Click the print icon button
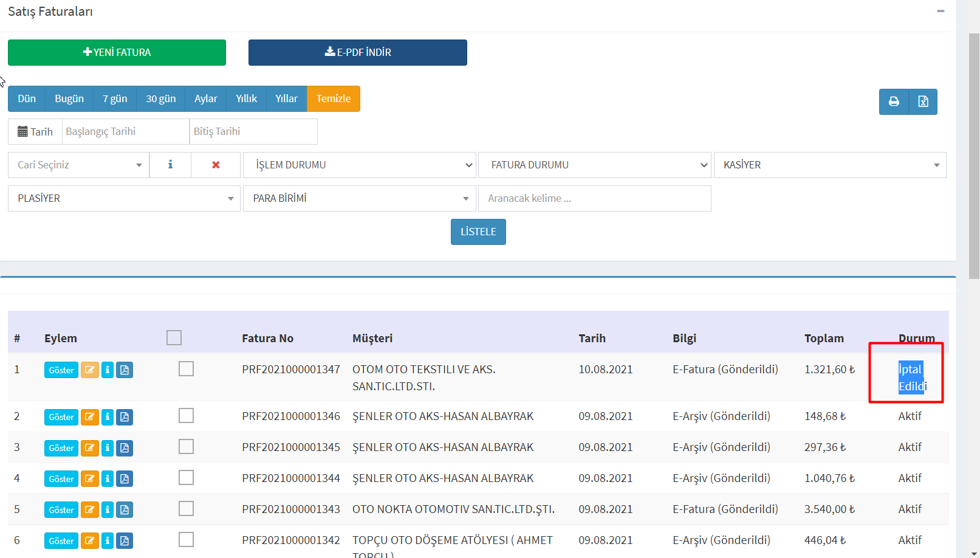Viewport: 980px width, 558px height. (894, 102)
